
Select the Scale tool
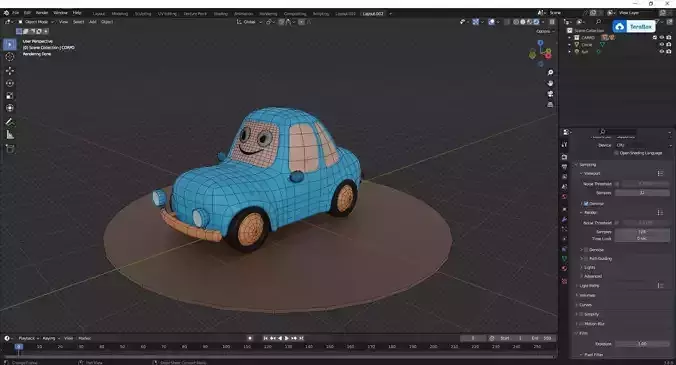point(9,96)
